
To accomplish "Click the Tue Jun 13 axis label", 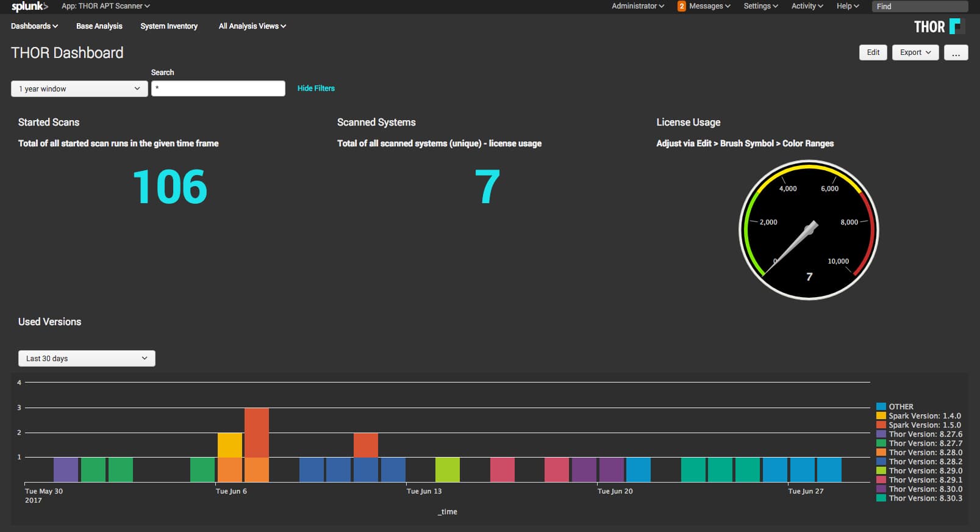I will click(x=424, y=491).
